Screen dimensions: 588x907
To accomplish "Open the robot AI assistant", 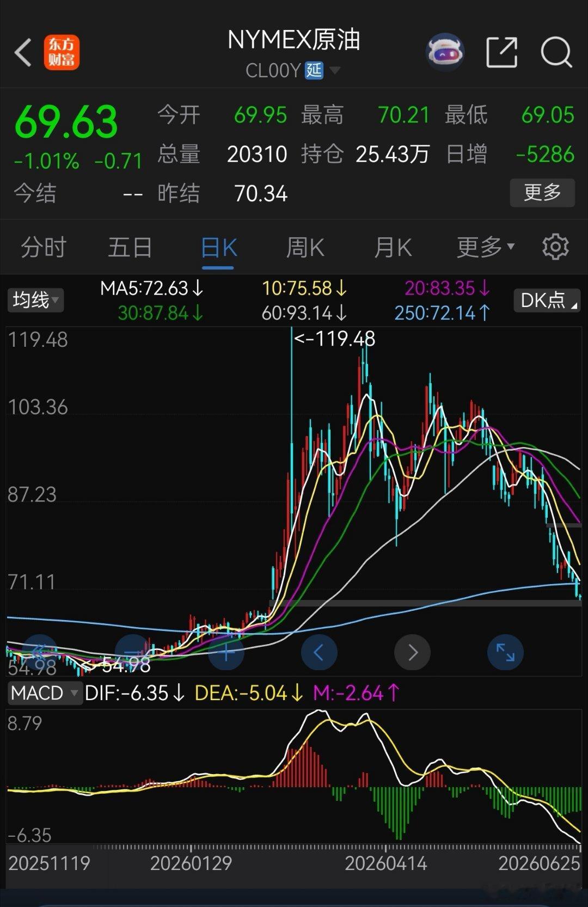I will tap(445, 52).
